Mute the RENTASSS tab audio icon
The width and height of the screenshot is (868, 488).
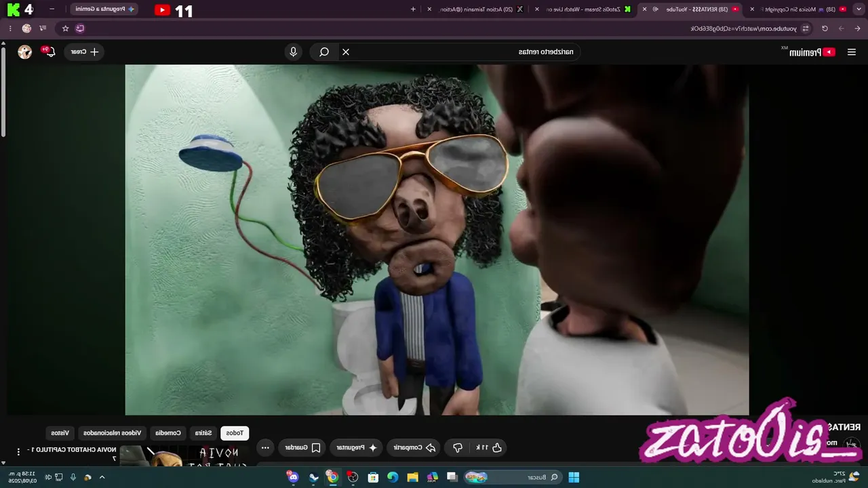656,9
